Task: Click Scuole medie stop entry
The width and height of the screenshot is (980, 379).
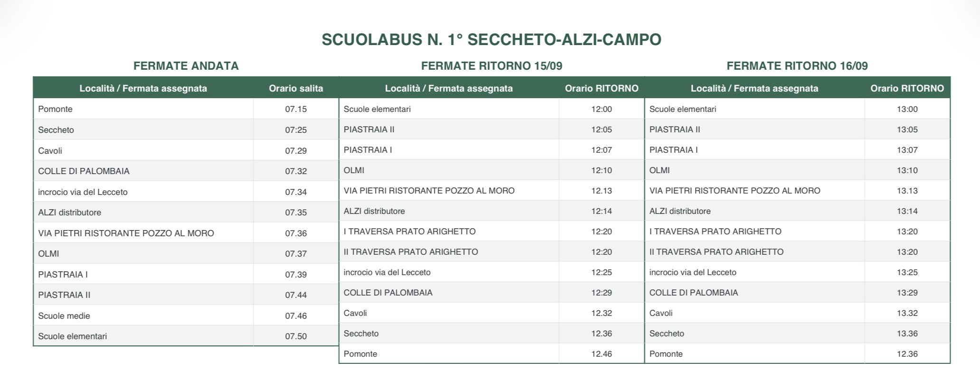Action: 64,315
